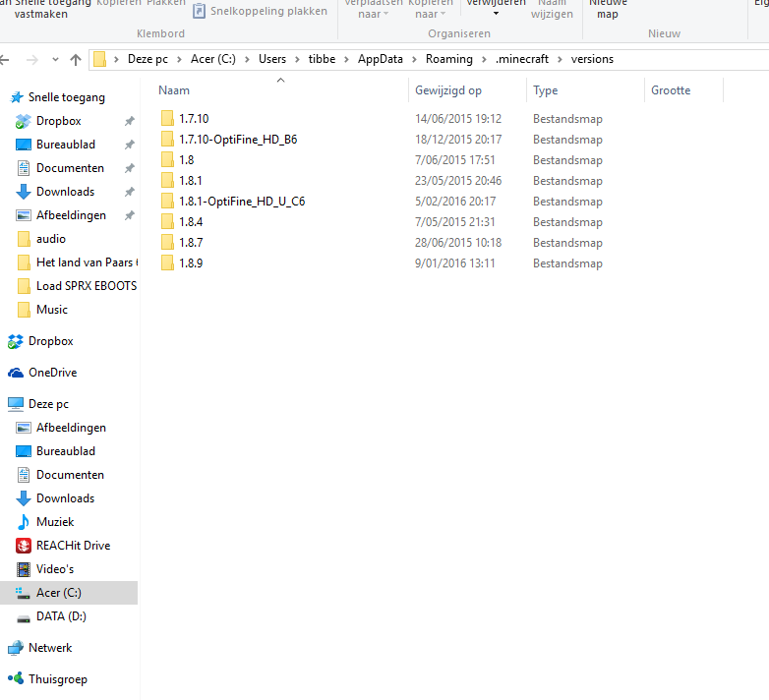Click the Snelkoppeling plakken icon

(199, 11)
